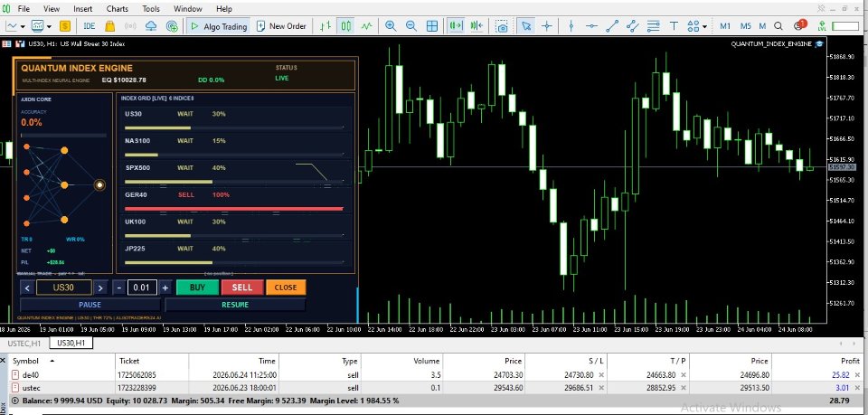Click the copy-trading globe plus icon

[x=172, y=25]
